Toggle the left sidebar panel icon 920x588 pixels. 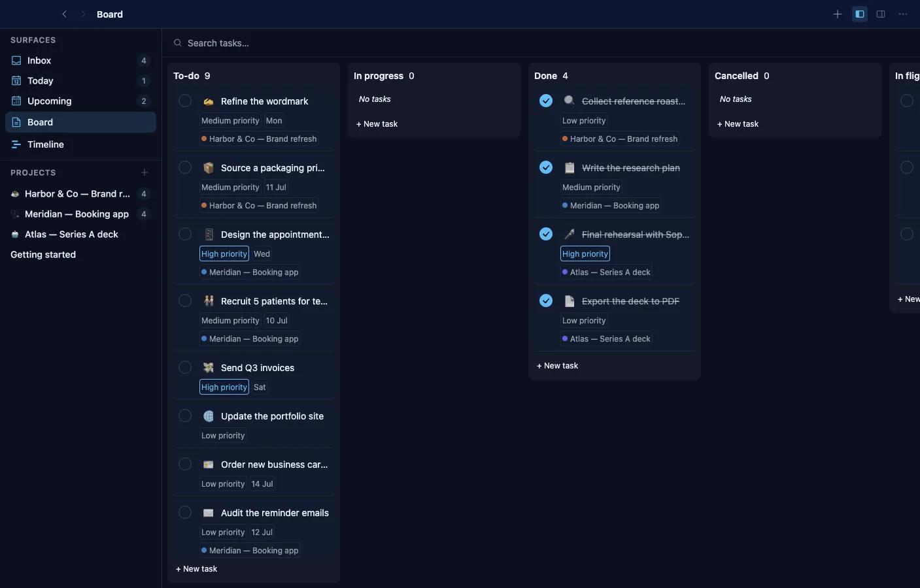(x=860, y=14)
